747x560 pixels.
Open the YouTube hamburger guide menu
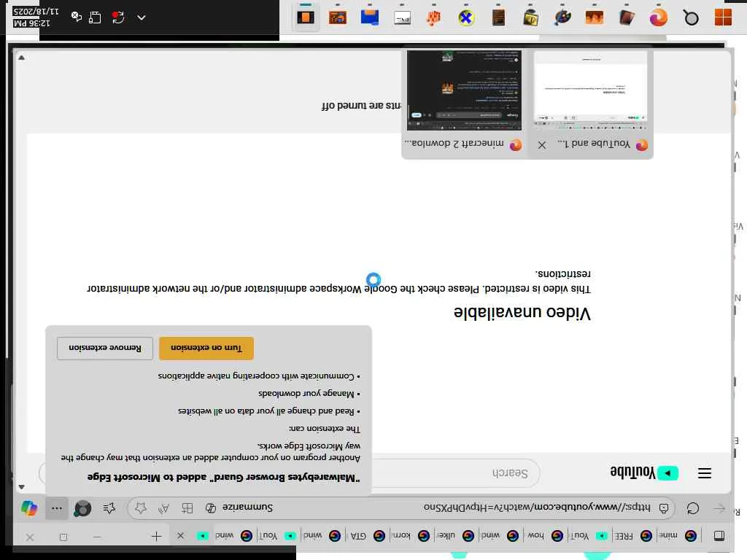pyautogui.click(x=705, y=472)
